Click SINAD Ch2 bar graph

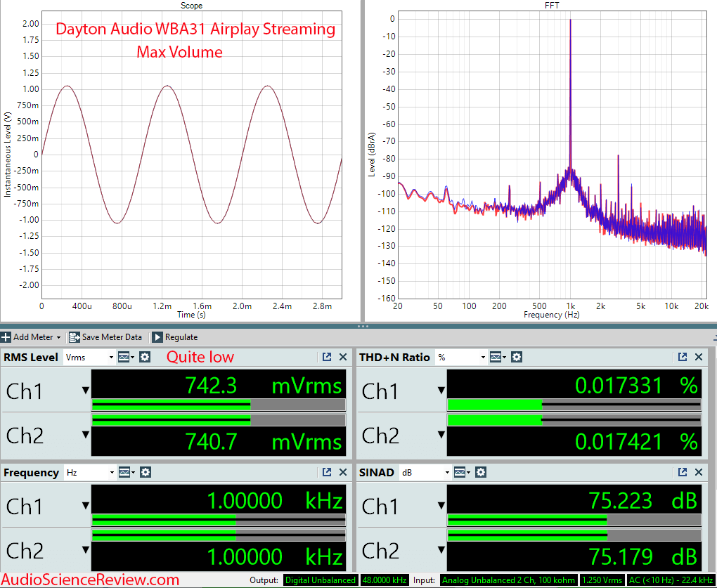[574, 535]
